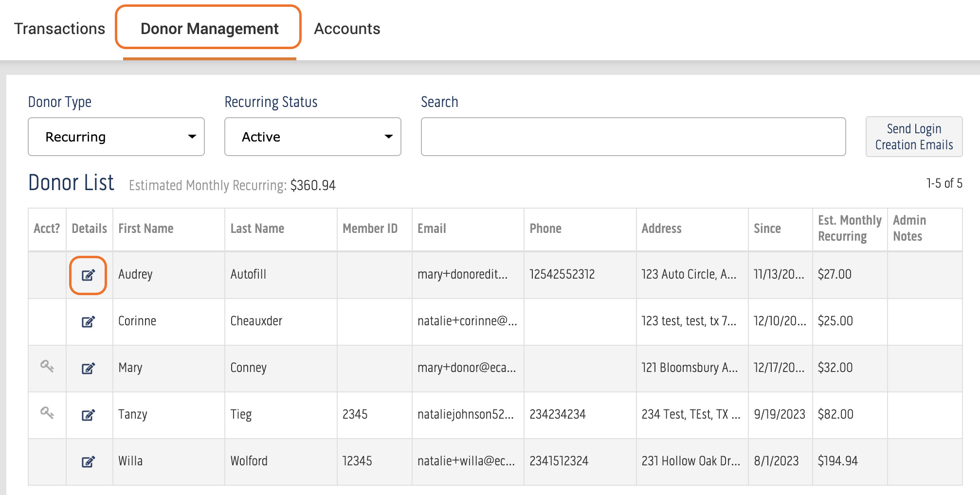Viewport: 980px width, 495px height.
Task: Open the Accounts tab
Action: point(347,29)
